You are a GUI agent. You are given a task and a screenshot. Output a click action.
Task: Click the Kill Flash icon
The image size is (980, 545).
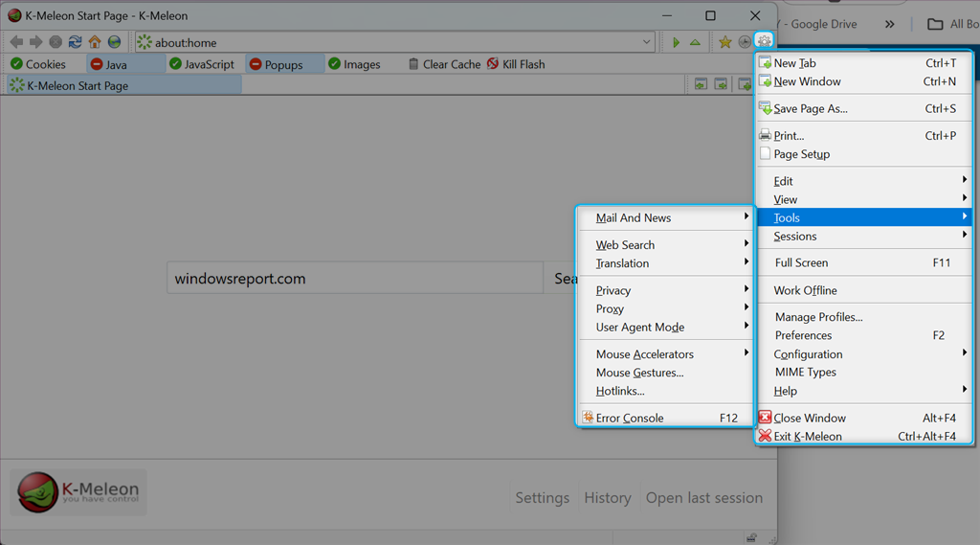[x=493, y=64]
